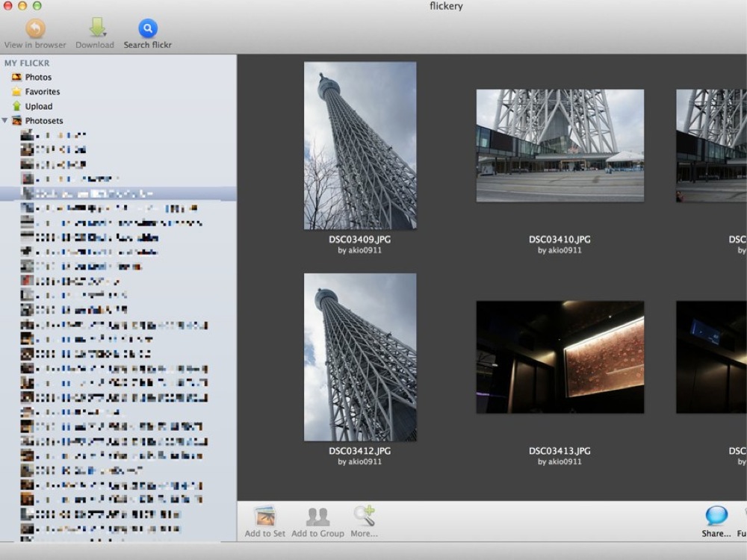This screenshot has height=560, width=747.
Task: Click the green Upload arrow icon
Action: (x=16, y=106)
